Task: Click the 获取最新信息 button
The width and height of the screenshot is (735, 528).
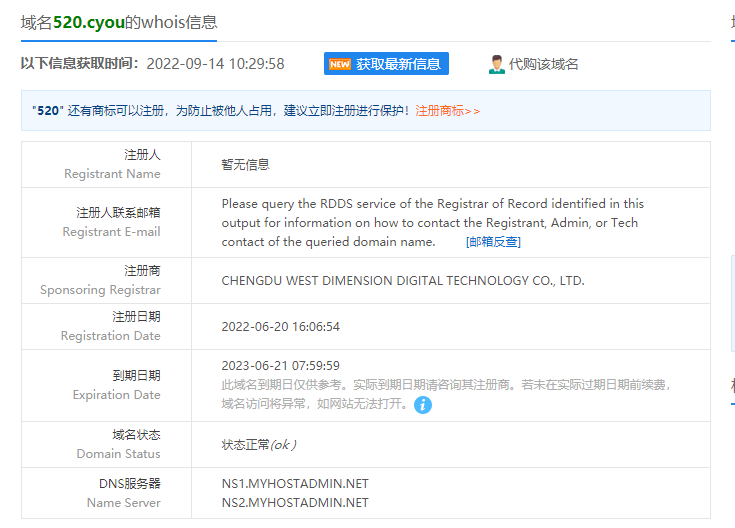Action: tap(398, 64)
